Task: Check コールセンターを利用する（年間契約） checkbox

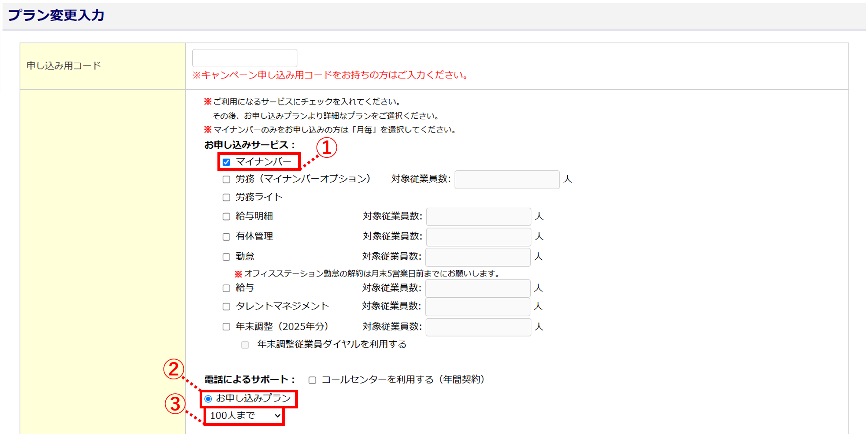Action: pos(312,380)
